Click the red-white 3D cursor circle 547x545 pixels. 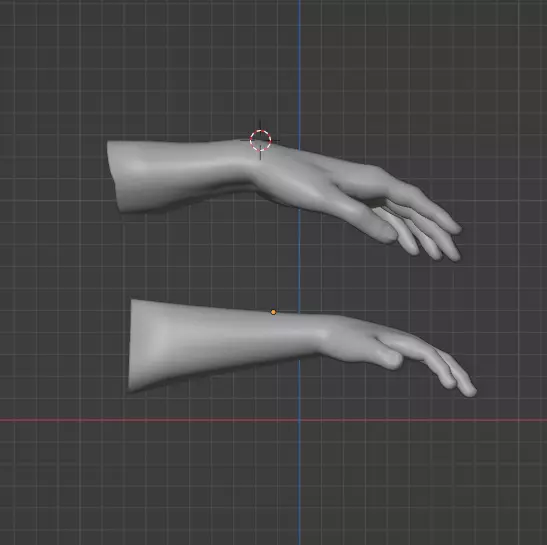[260, 140]
